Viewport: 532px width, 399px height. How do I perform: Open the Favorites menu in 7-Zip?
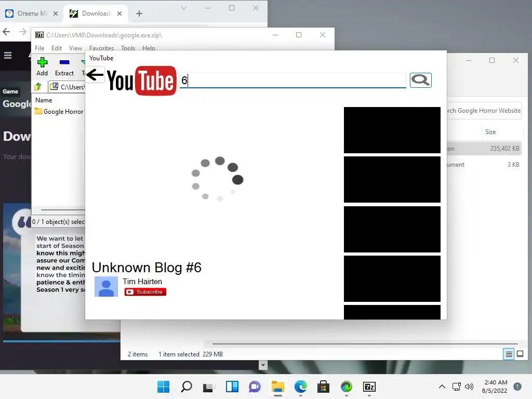pyautogui.click(x=101, y=48)
